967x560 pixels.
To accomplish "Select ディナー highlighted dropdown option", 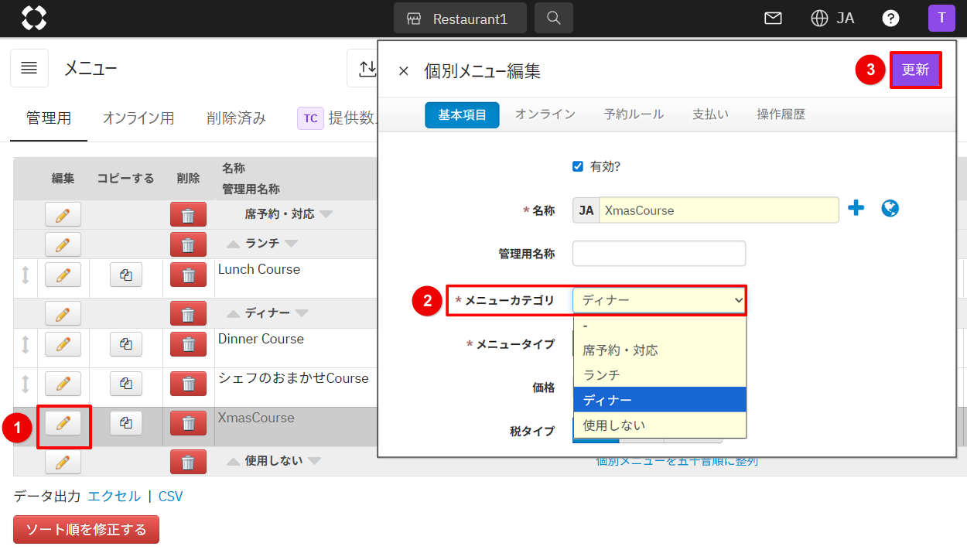I will [659, 400].
